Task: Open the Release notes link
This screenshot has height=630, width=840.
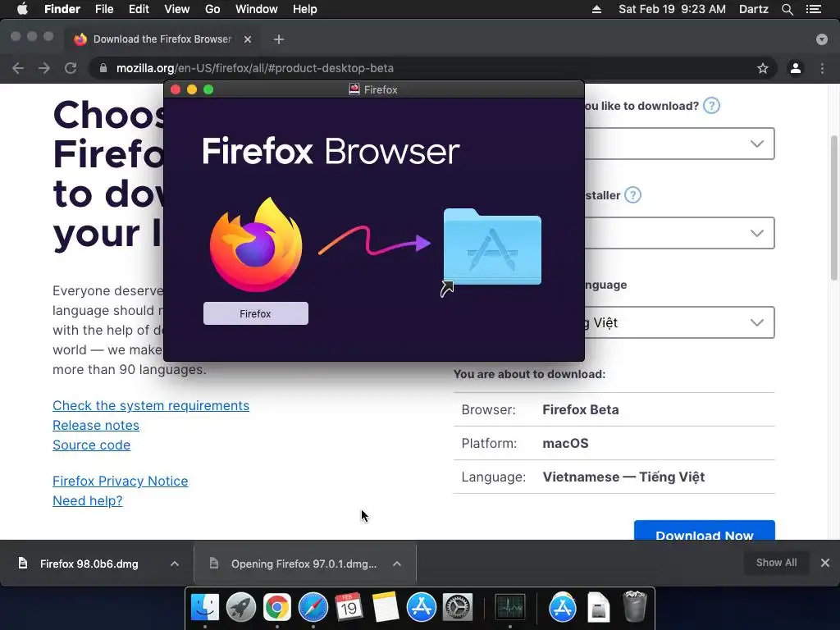Action: pyautogui.click(x=96, y=426)
